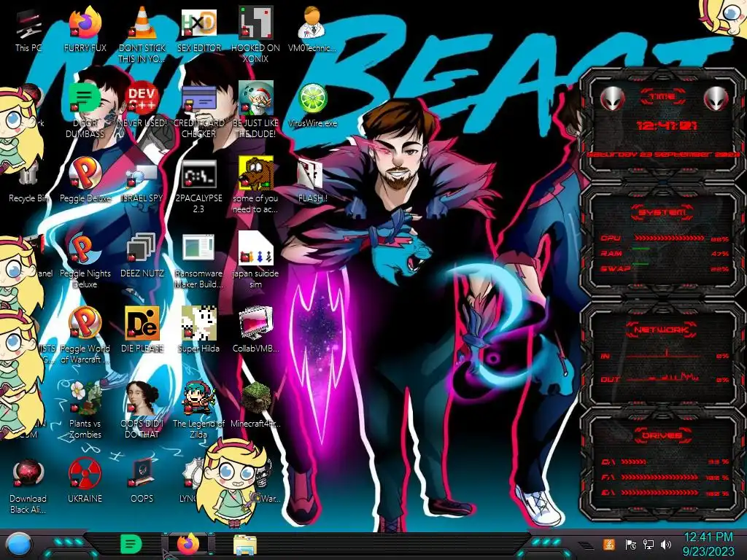Click the volume speaker tray icon
Image resolution: width=747 pixels, height=560 pixels.
tap(666, 544)
